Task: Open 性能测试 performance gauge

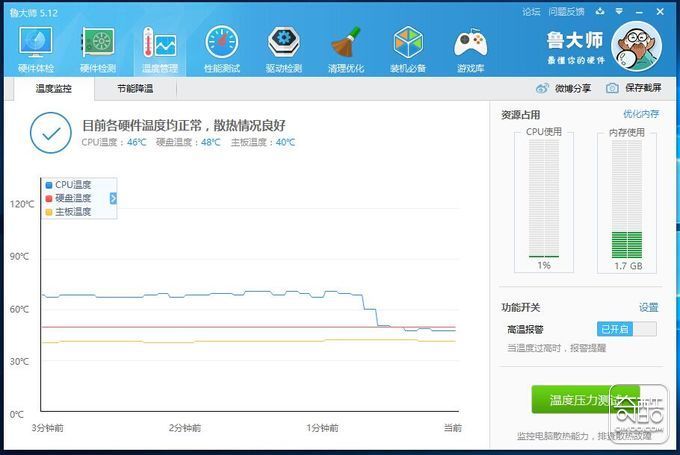Action: (222, 49)
